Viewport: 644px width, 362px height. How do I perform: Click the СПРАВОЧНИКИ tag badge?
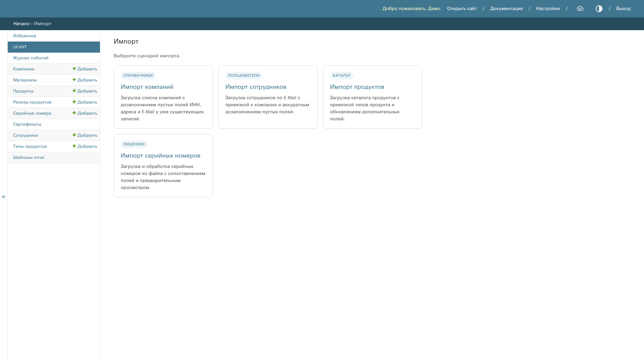pos(138,75)
